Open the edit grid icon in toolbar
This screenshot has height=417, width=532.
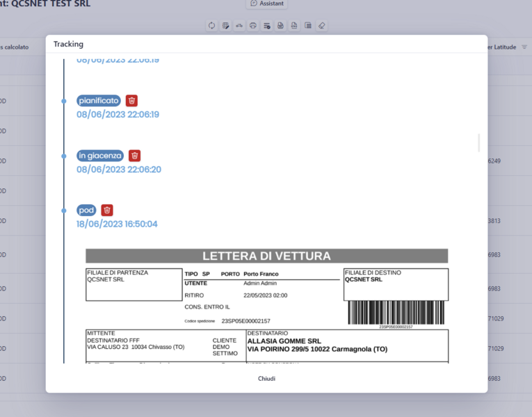click(225, 26)
